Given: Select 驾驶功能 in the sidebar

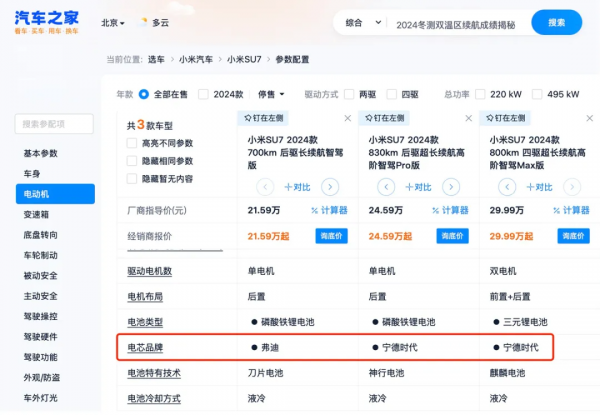Looking at the screenshot, I should 41,357.
